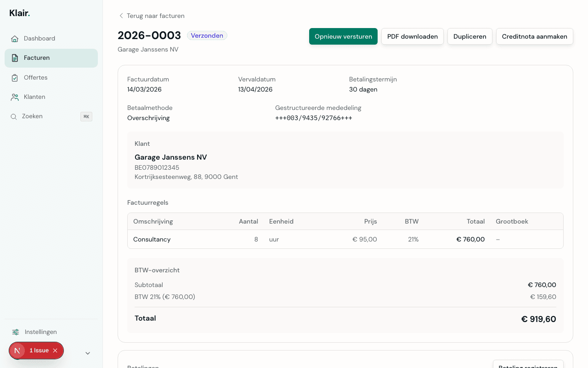588x368 pixels.
Task: Click the Instellingen sliders icon
Action: pyautogui.click(x=16, y=332)
